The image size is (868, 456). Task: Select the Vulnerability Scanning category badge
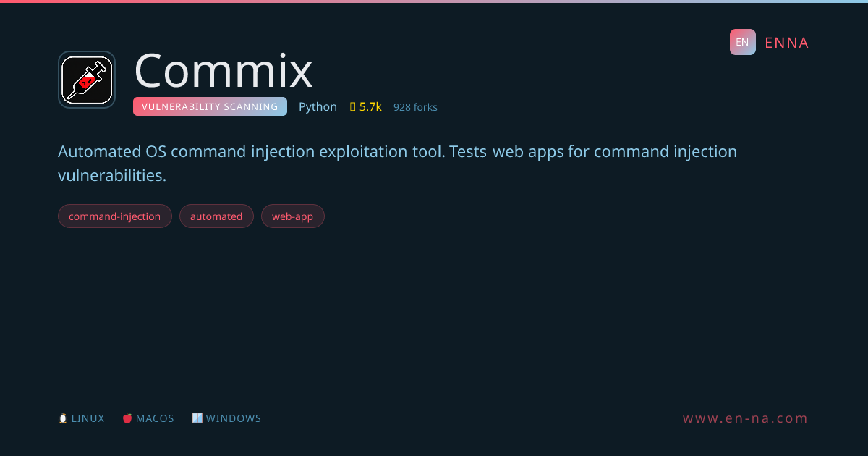[210, 106]
